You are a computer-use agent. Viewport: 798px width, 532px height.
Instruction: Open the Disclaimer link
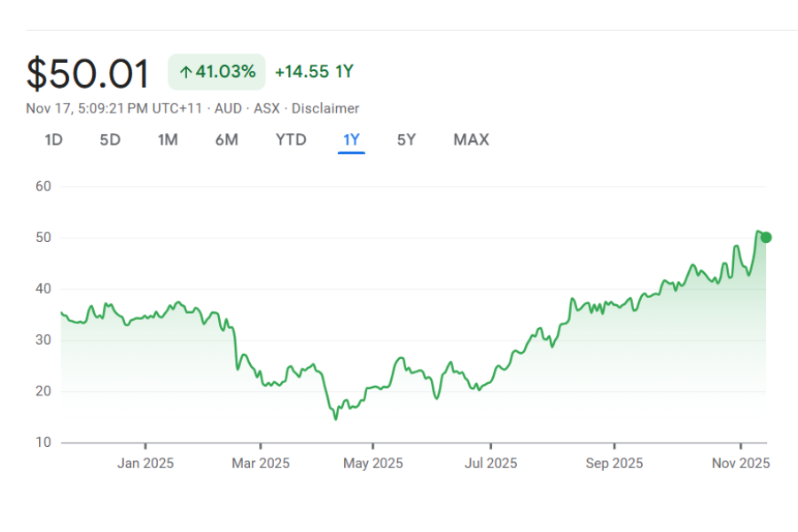pyautogui.click(x=325, y=108)
